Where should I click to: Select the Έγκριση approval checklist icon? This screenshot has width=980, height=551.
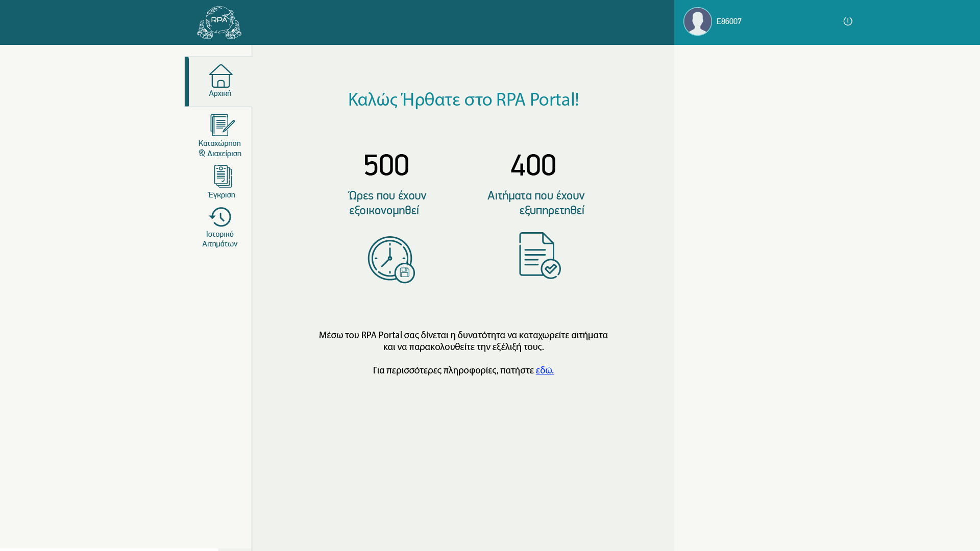coord(223,177)
